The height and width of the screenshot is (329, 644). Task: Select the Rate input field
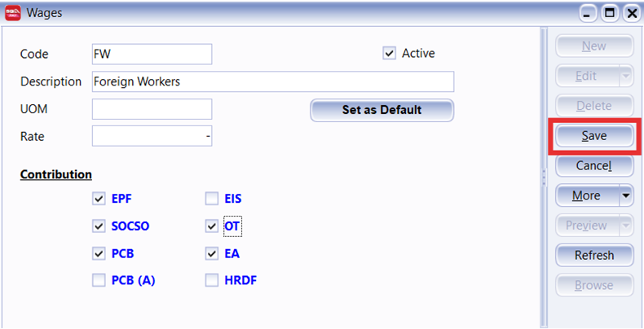pos(152,136)
